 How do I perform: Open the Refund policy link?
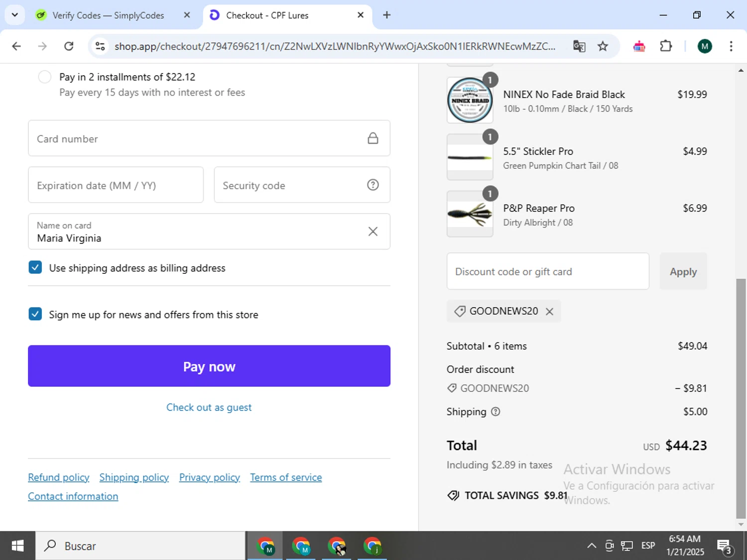[58, 477]
